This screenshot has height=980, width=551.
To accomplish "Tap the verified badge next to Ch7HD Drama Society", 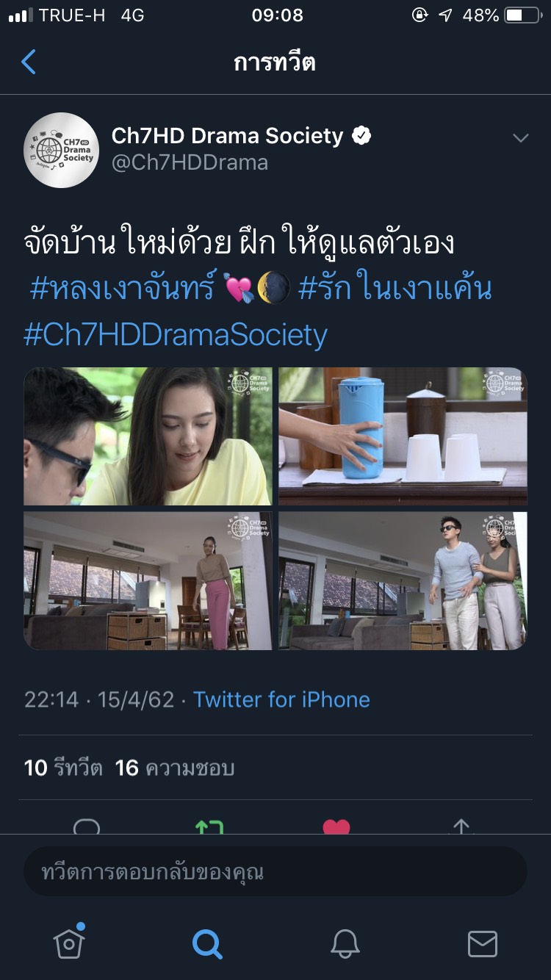I will point(361,136).
